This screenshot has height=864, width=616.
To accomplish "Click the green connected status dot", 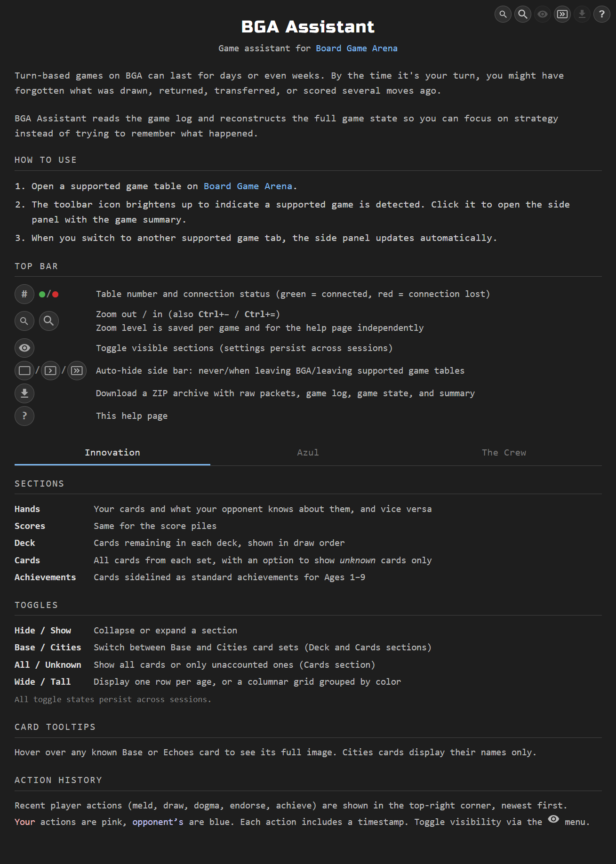I will click(x=42, y=295).
